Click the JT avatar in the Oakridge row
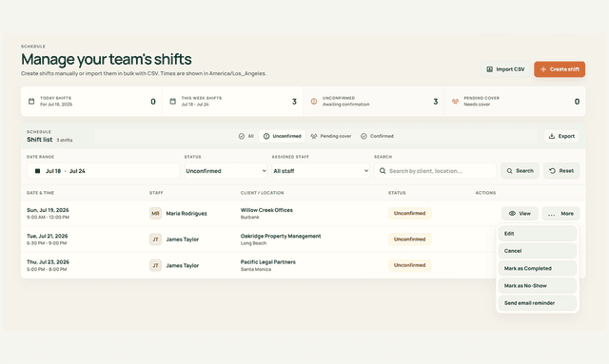This screenshot has width=609, height=364. [155, 239]
